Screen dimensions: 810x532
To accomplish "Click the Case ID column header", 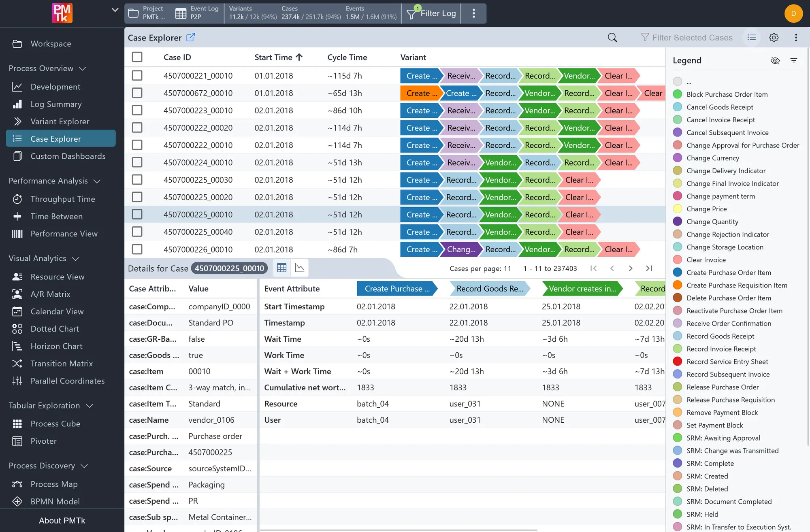I will 177,57.
